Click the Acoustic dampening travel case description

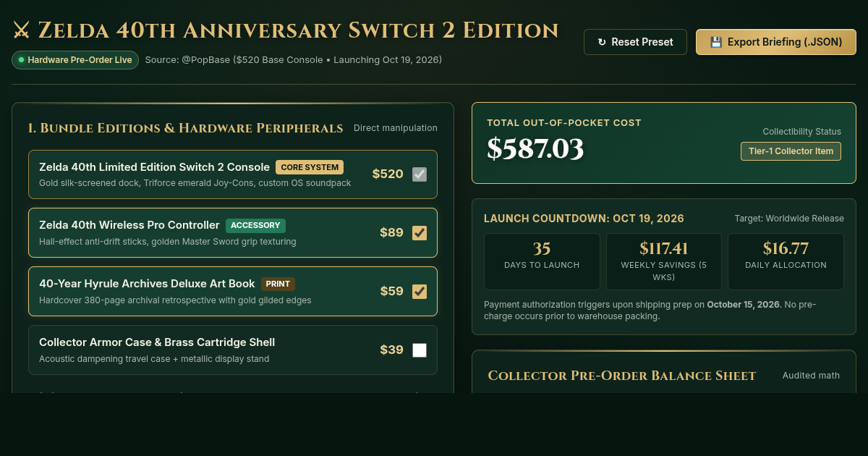(x=154, y=359)
